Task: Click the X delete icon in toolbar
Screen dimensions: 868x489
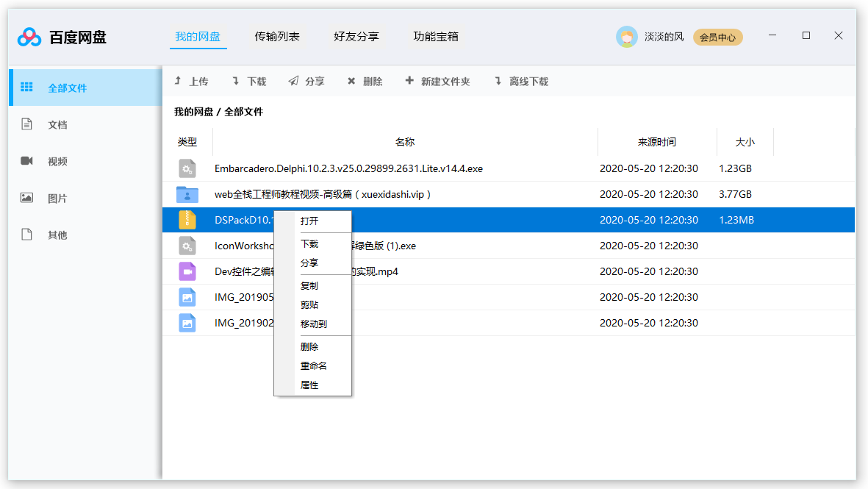Action: pos(351,82)
